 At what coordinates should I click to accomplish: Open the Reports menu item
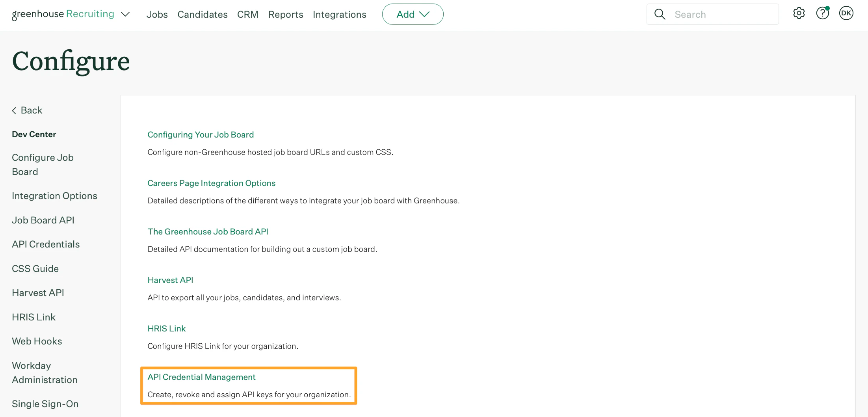286,15
